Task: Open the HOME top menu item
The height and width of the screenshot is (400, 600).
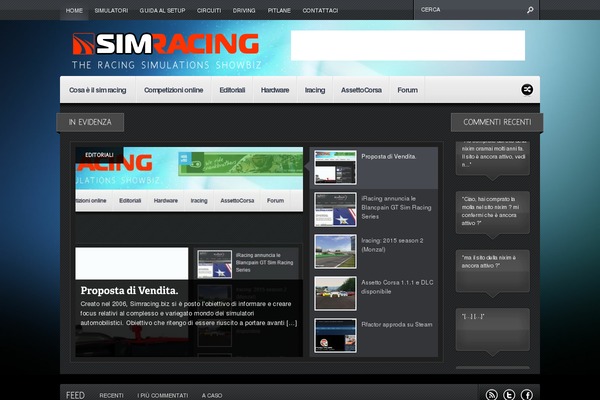Action: pyautogui.click(x=74, y=10)
